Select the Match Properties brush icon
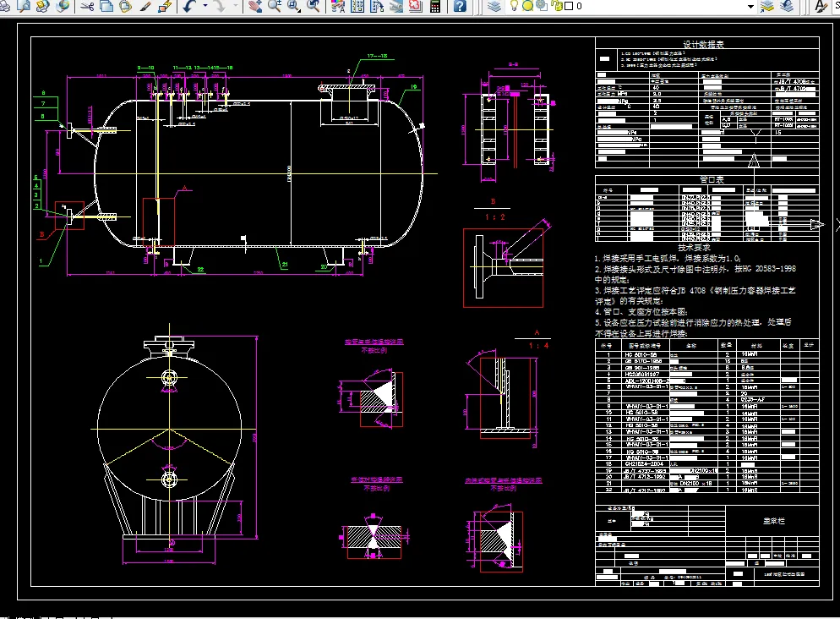Viewport: 840px width, 619px height. (145, 6)
